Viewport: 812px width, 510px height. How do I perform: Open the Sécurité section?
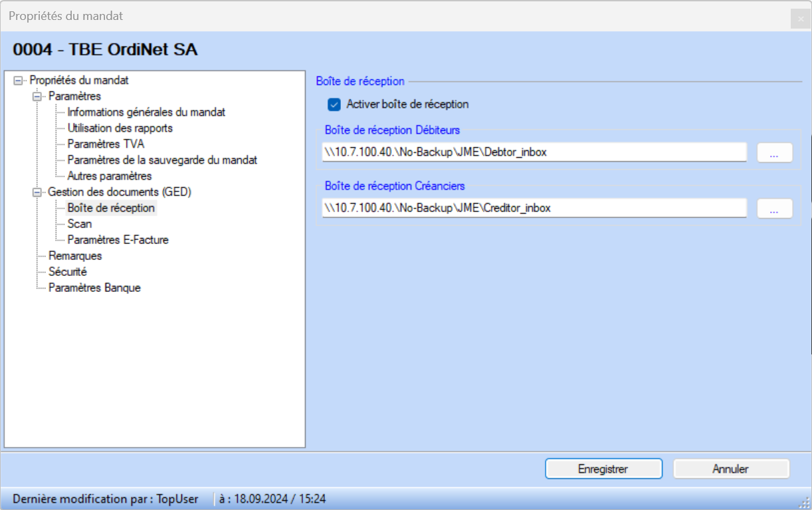click(68, 272)
